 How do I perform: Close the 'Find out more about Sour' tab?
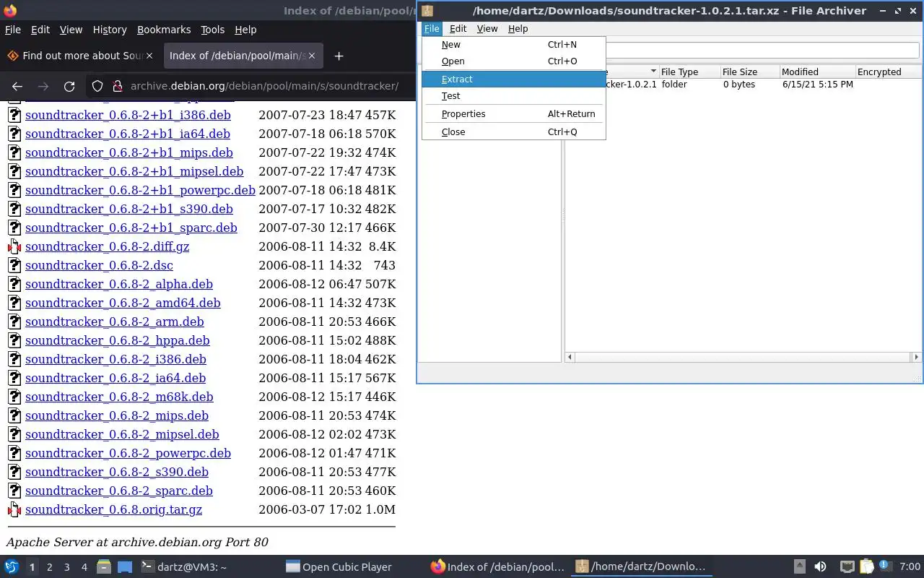click(x=149, y=56)
